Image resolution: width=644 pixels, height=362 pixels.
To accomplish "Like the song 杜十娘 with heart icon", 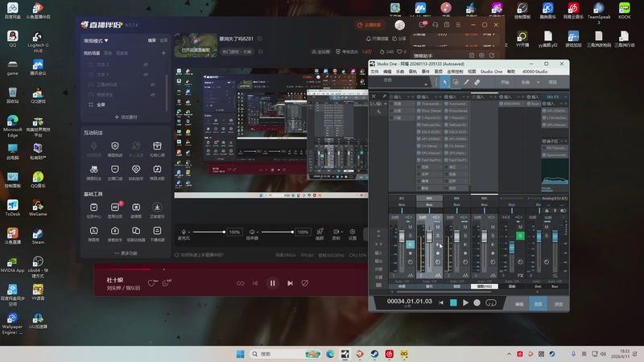I will (x=152, y=282).
